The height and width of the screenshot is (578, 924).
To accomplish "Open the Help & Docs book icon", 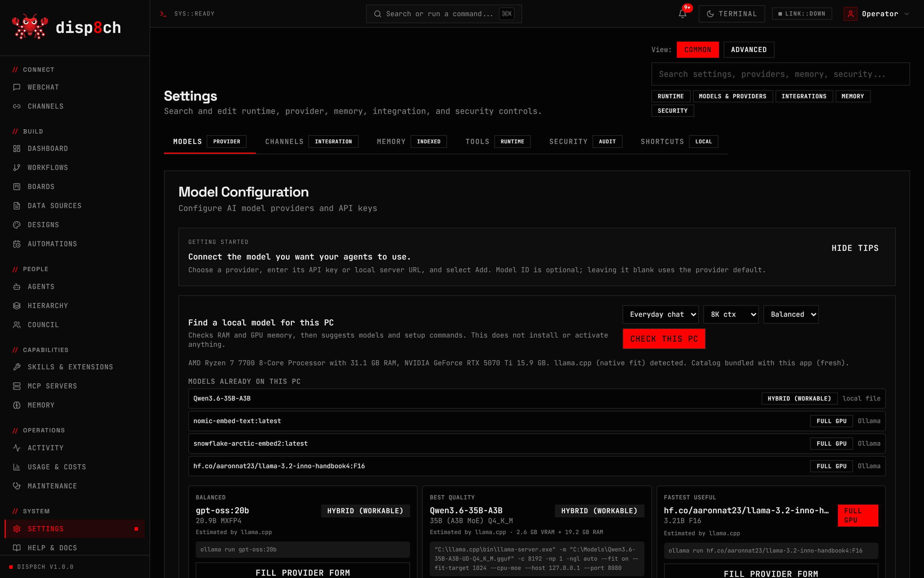I will tap(17, 548).
